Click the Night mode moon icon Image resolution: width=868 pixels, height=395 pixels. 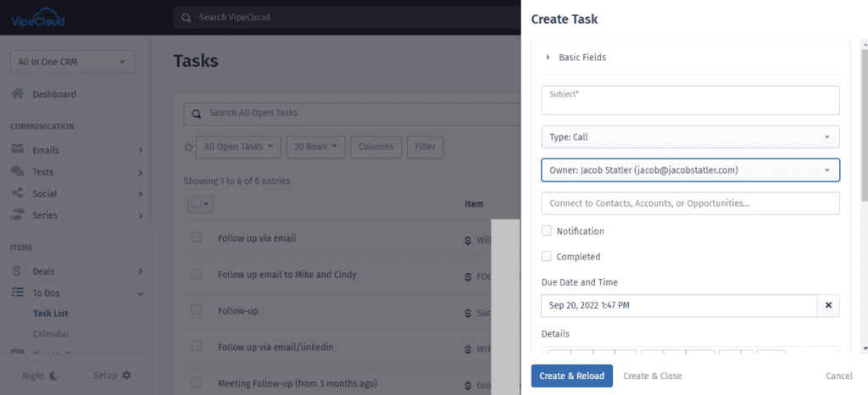point(53,376)
